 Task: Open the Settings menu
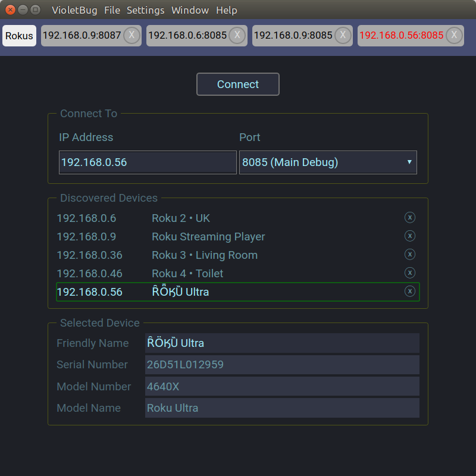(145, 10)
